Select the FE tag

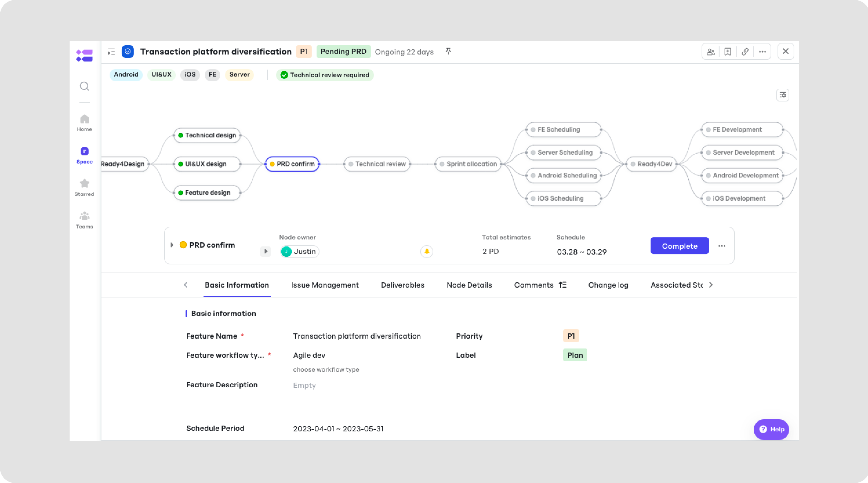[212, 75]
